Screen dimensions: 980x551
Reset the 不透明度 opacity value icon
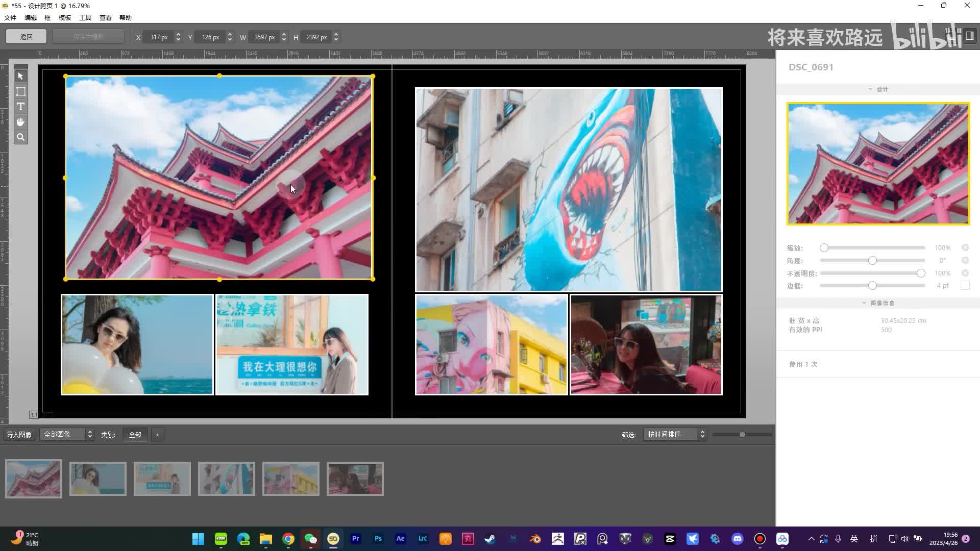coord(965,273)
